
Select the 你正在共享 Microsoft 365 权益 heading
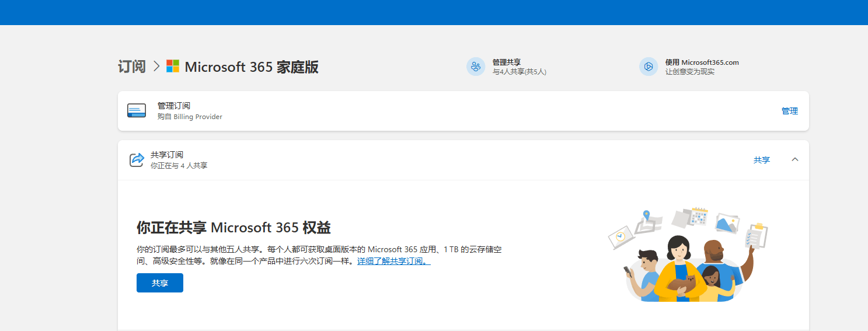click(234, 228)
